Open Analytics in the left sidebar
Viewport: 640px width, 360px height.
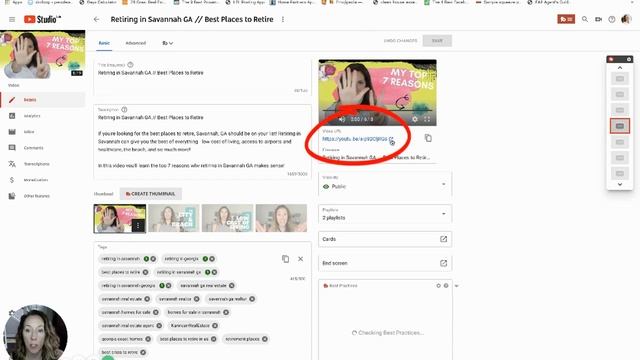(42, 116)
